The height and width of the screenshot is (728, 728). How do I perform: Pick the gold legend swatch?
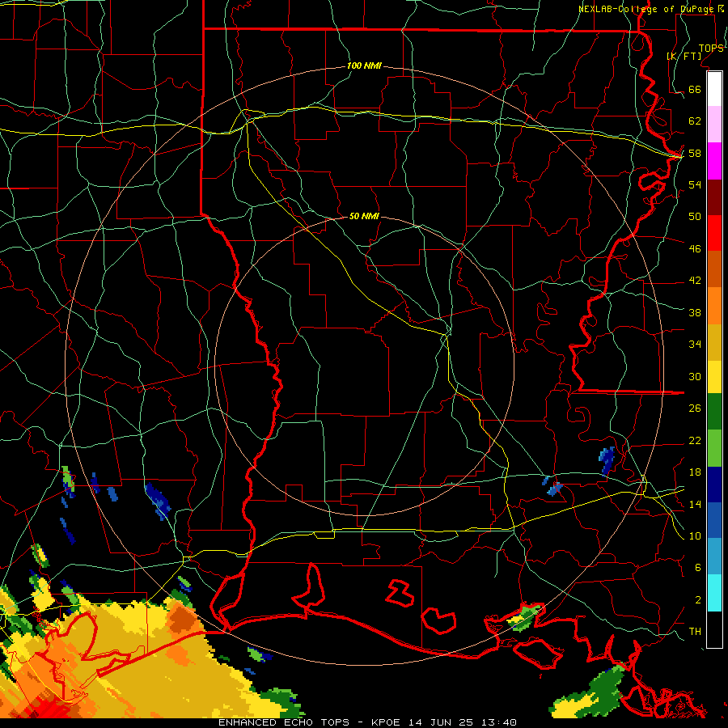click(x=714, y=342)
